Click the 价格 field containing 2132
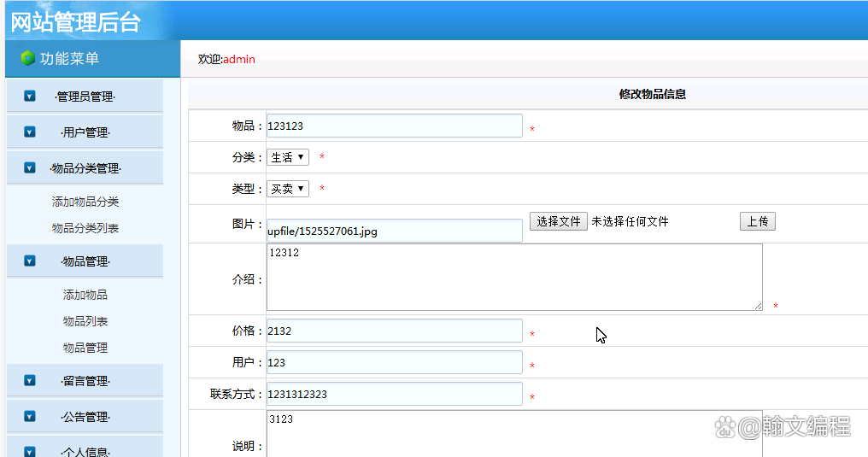This screenshot has width=868, height=457. 394,331
